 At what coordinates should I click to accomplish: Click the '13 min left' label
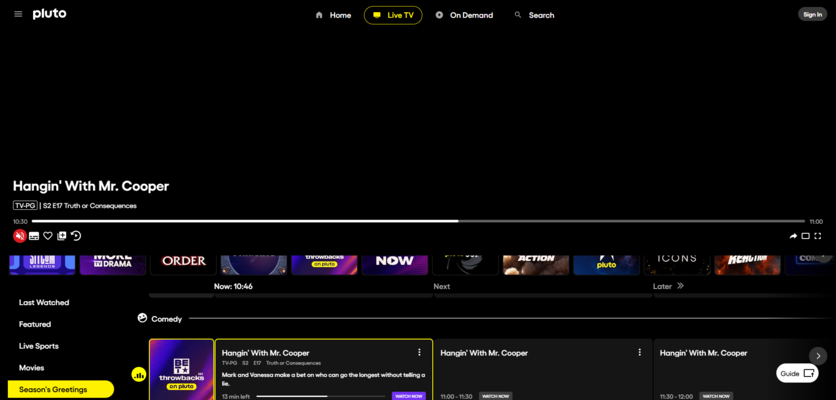pyautogui.click(x=236, y=396)
